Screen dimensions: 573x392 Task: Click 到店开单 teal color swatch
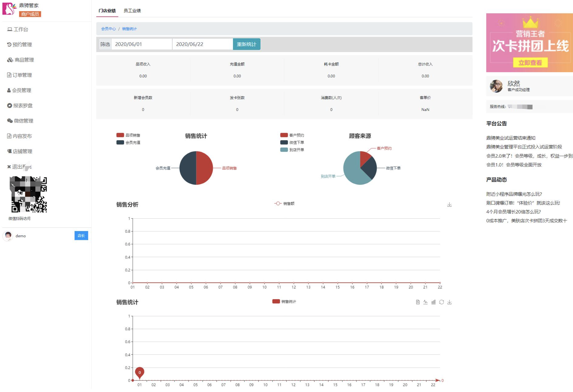click(x=284, y=150)
